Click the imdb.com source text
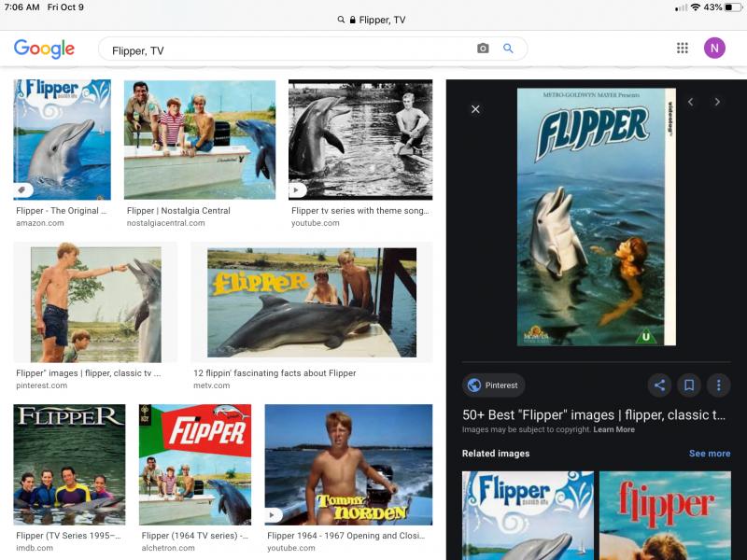Viewport: 747px width, 560px height. [35, 548]
